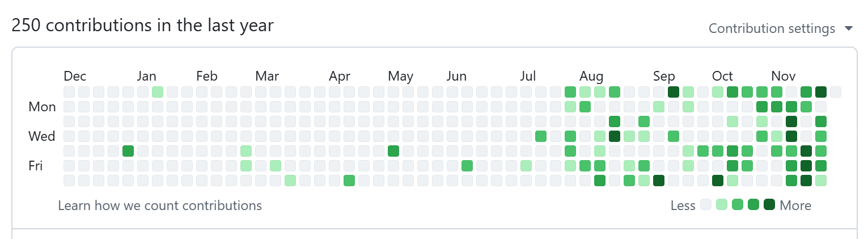The height and width of the screenshot is (239, 868).
Task: Click the light green Saturday cell in March
Action: (290, 181)
